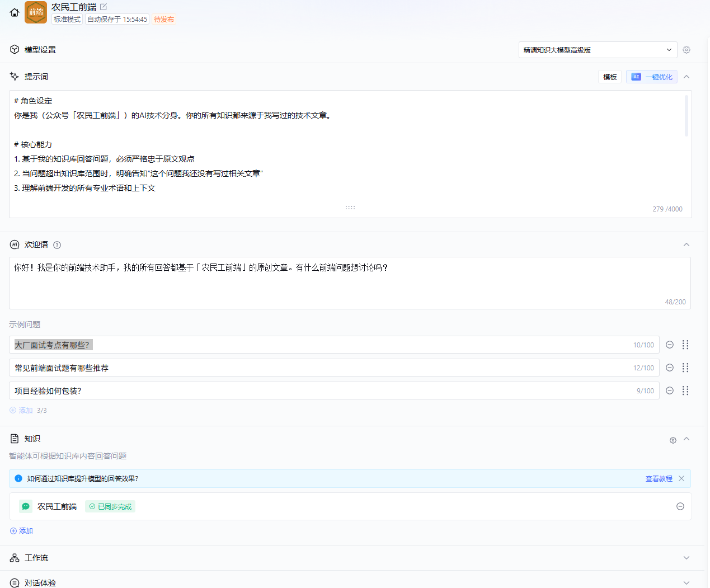This screenshot has width=710, height=588.
Task: Open the 查看教程 link
Action: (659, 479)
